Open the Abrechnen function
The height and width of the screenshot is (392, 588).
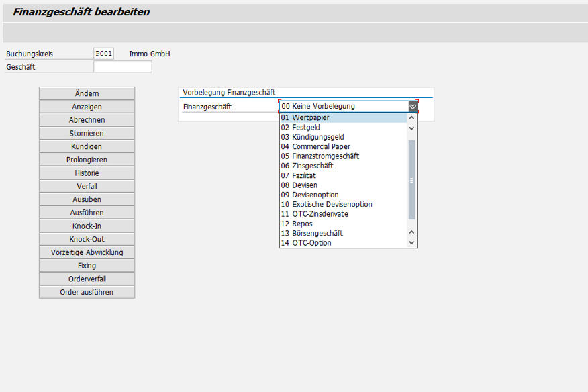coord(87,120)
